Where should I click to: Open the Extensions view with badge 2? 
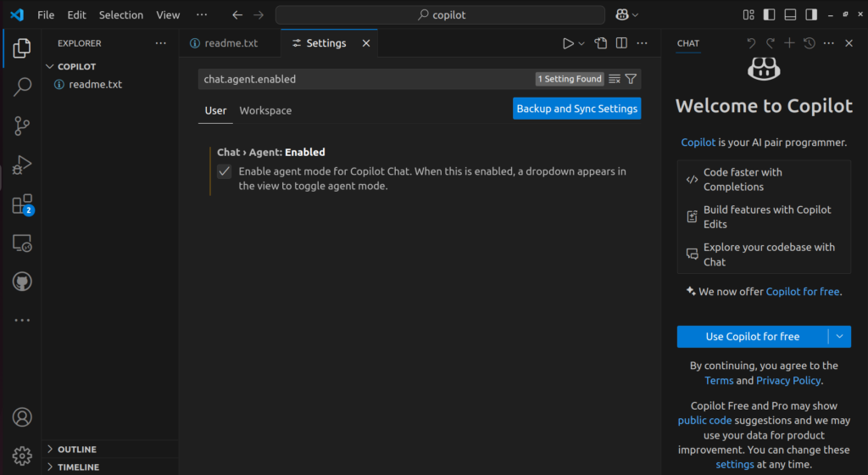(x=23, y=204)
